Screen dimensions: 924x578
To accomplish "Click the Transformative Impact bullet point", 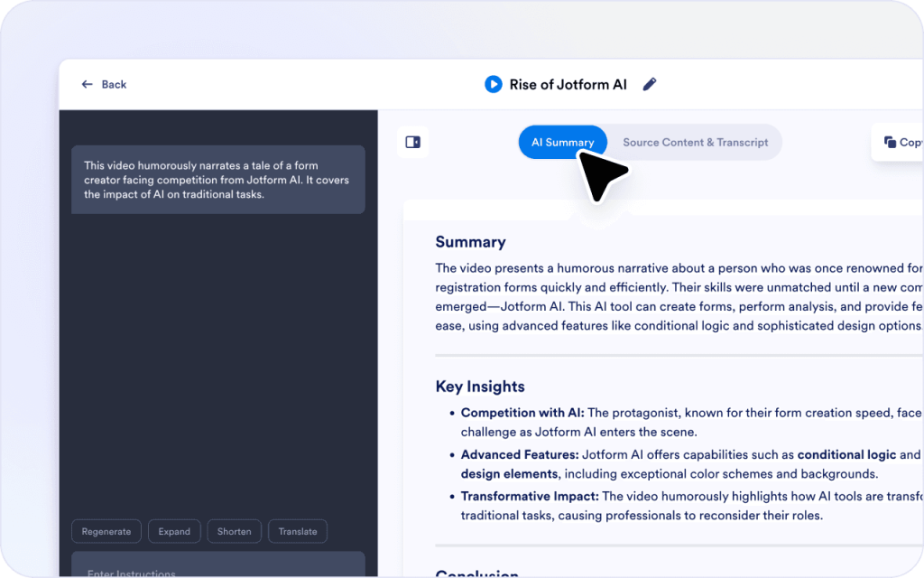I will 529,496.
